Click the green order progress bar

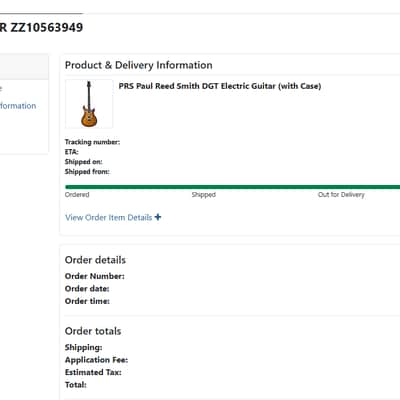point(233,187)
